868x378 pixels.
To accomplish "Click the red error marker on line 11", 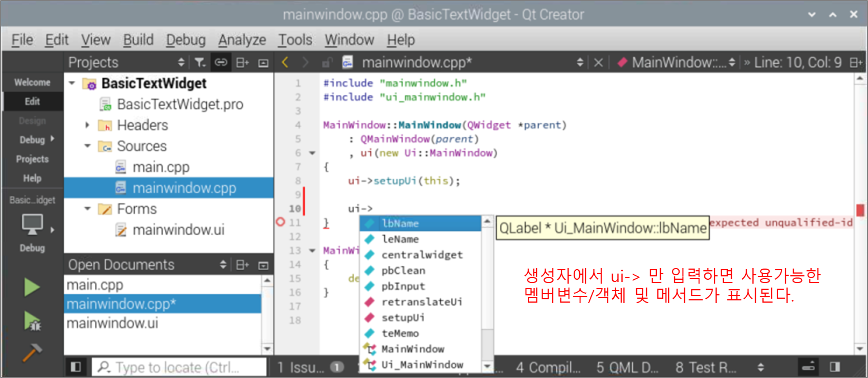I will (x=280, y=222).
